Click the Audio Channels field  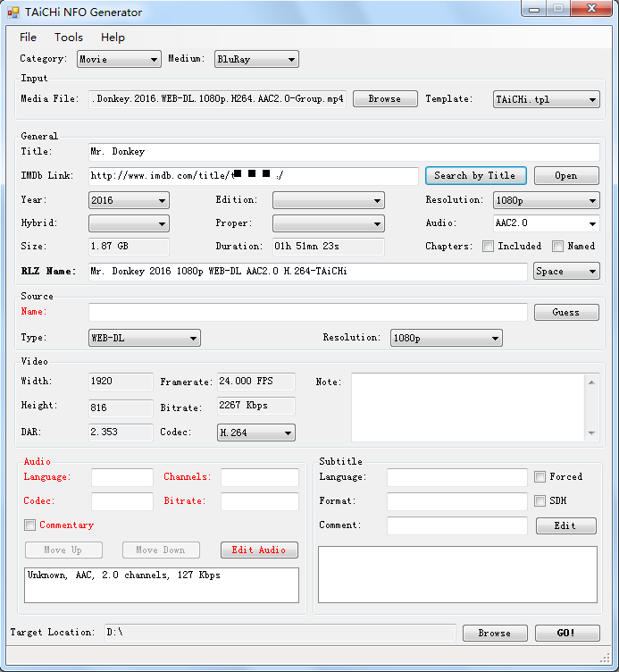click(260, 477)
